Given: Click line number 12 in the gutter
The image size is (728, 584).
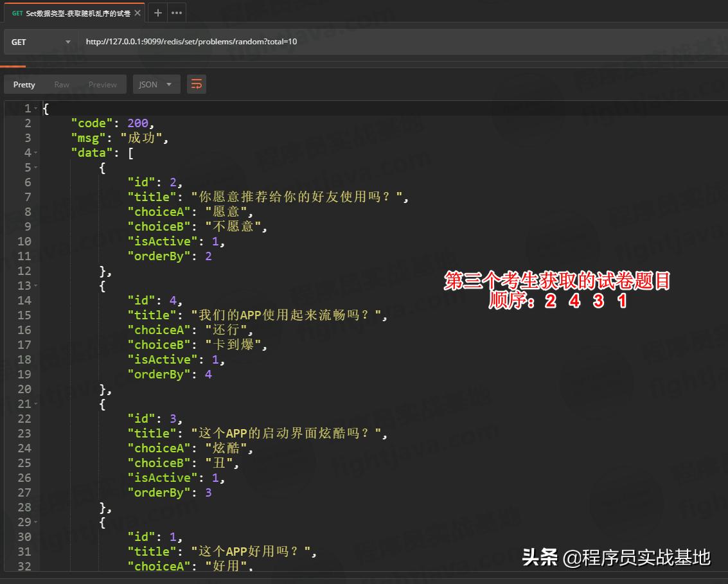Looking at the screenshot, I should (x=24, y=271).
